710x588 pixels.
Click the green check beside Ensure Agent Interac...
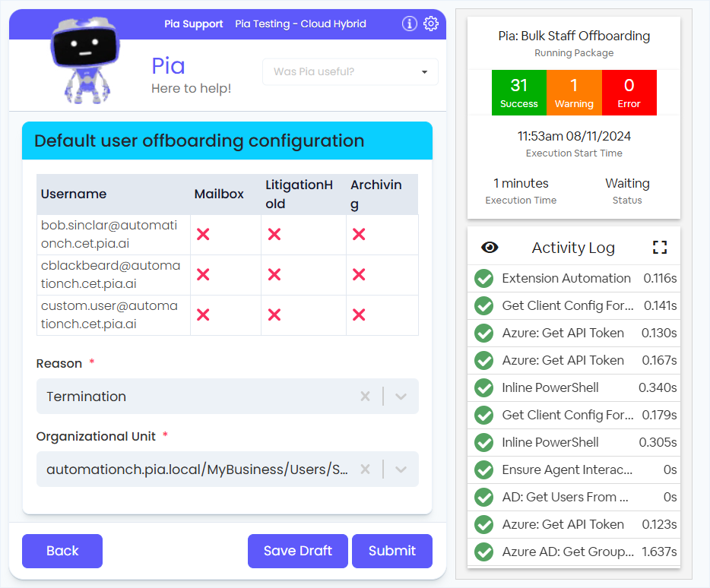484,469
